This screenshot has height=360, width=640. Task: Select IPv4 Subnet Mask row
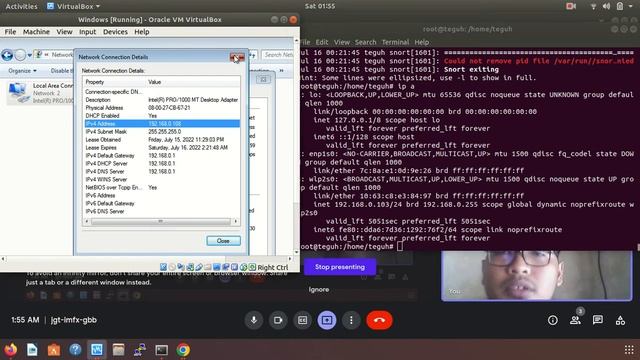tap(162, 131)
